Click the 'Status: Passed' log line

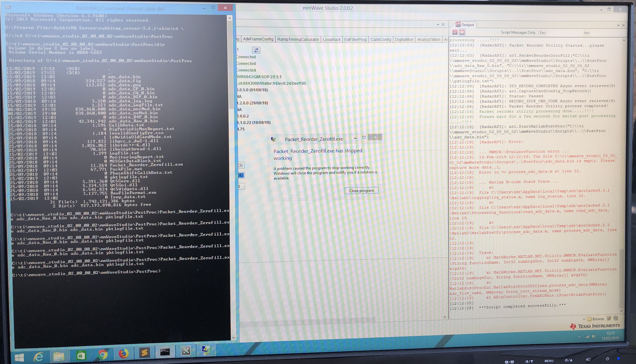(526, 96)
